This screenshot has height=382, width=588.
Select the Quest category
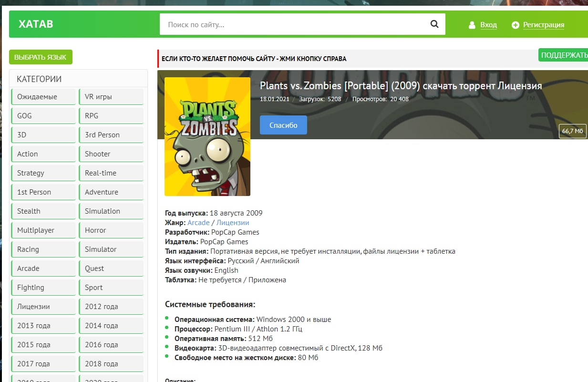click(111, 268)
